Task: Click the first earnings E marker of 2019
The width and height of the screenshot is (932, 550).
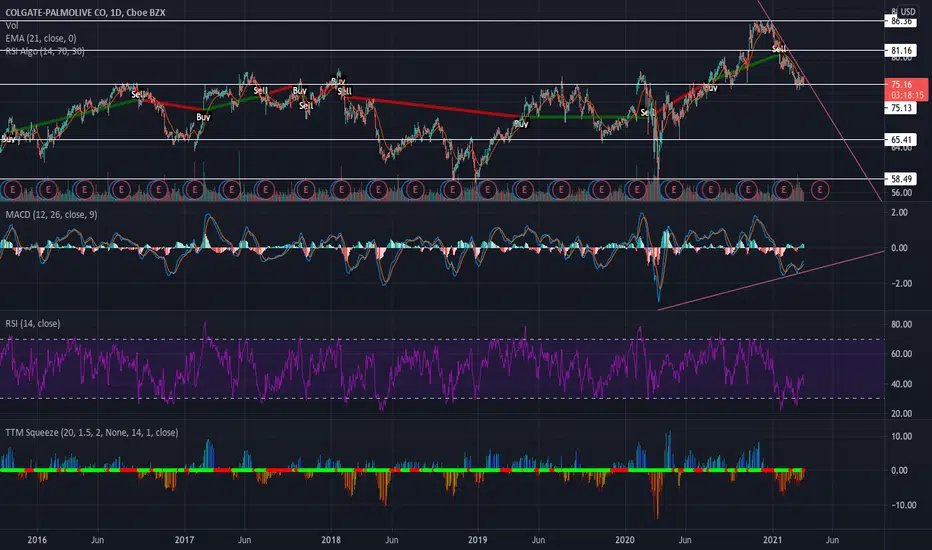Action: [487, 190]
